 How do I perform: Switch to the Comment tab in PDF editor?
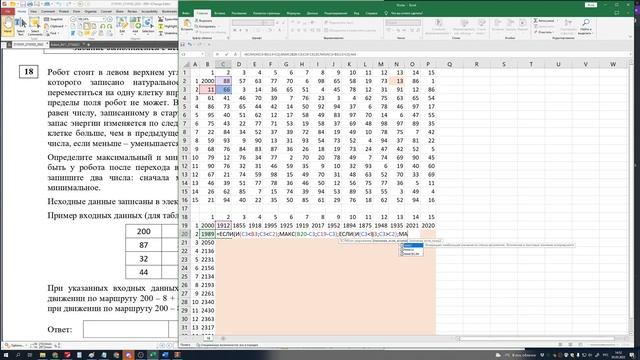coord(48,11)
